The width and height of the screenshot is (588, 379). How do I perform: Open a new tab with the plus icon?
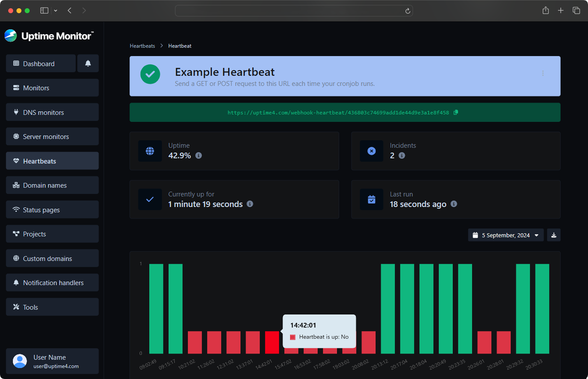click(x=561, y=10)
